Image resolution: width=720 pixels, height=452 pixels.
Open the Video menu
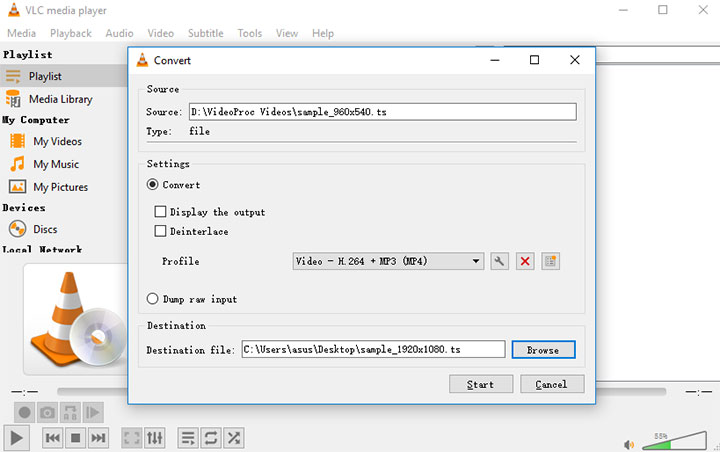161,34
